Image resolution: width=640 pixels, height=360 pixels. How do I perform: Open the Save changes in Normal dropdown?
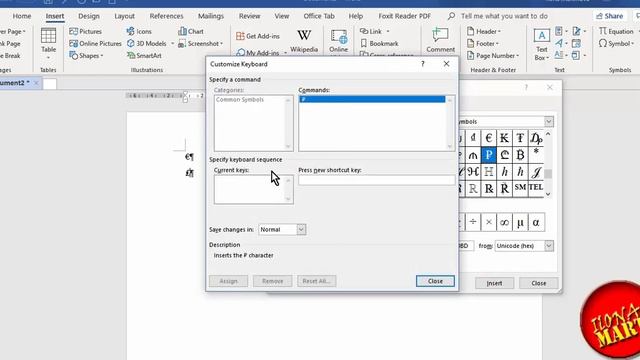pyautogui.click(x=301, y=230)
